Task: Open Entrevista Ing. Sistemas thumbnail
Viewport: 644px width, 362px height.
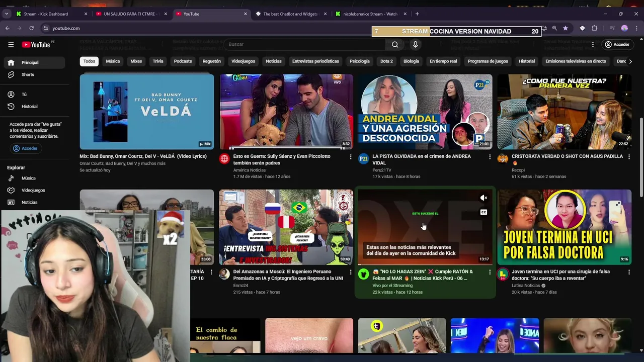Action: tap(286, 227)
